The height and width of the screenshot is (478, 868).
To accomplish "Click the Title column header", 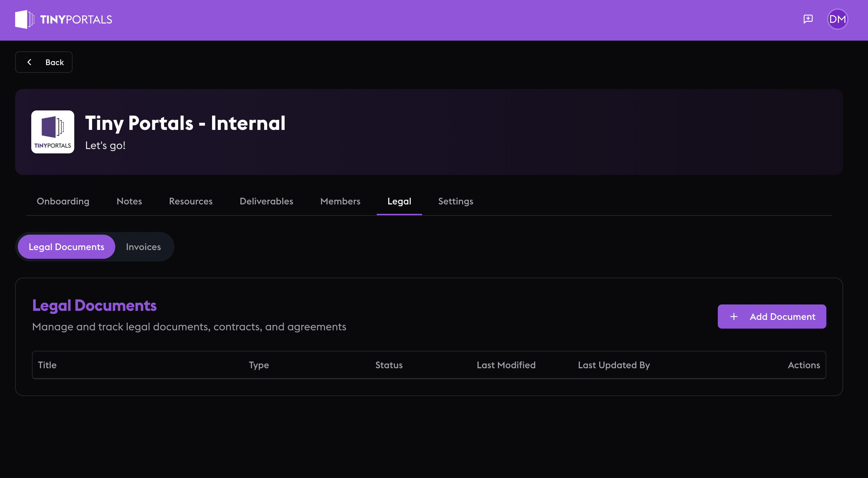I will (47, 365).
